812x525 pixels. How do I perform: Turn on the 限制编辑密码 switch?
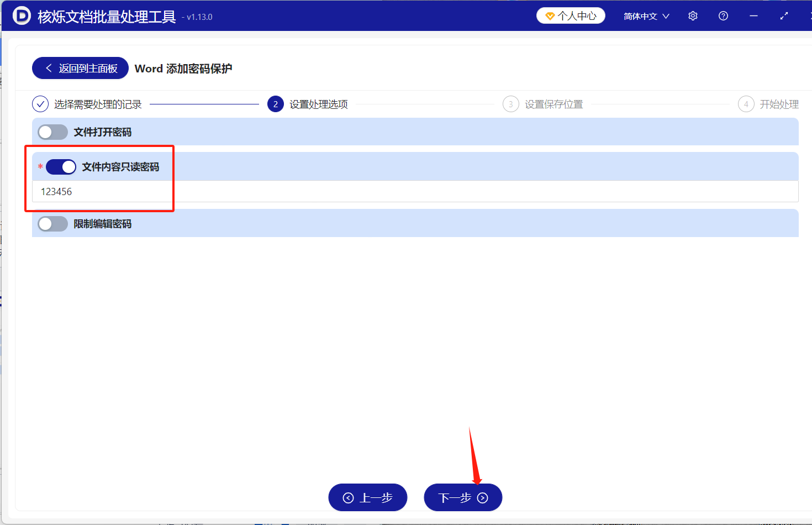point(52,223)
